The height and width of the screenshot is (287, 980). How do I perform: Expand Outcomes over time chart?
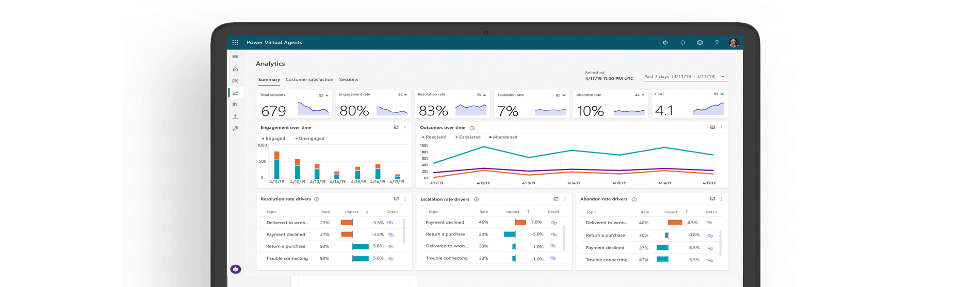click(x=712, y=127)
